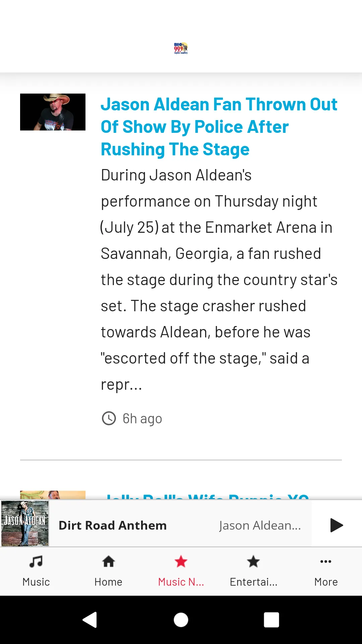The width and height of the screenshot is (362, 644).
Task: Open the Jason Aldean article thumbnail image
Action: pos(53,112)
